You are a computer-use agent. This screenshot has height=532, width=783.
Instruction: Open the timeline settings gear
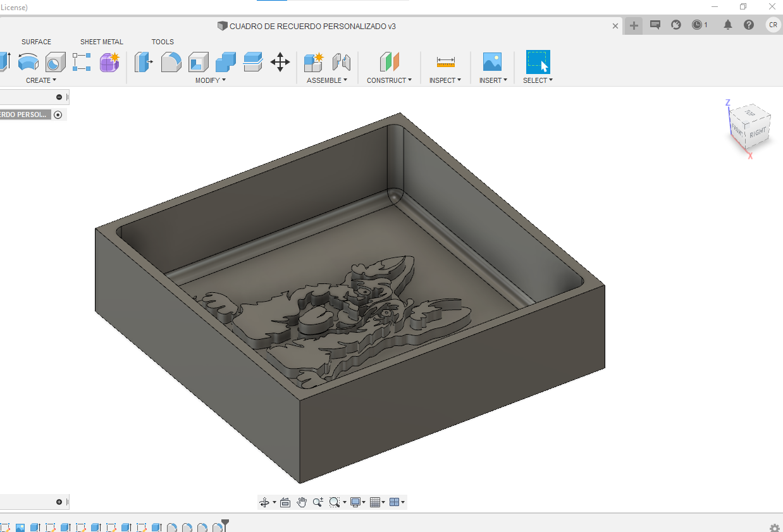point(774,528)
